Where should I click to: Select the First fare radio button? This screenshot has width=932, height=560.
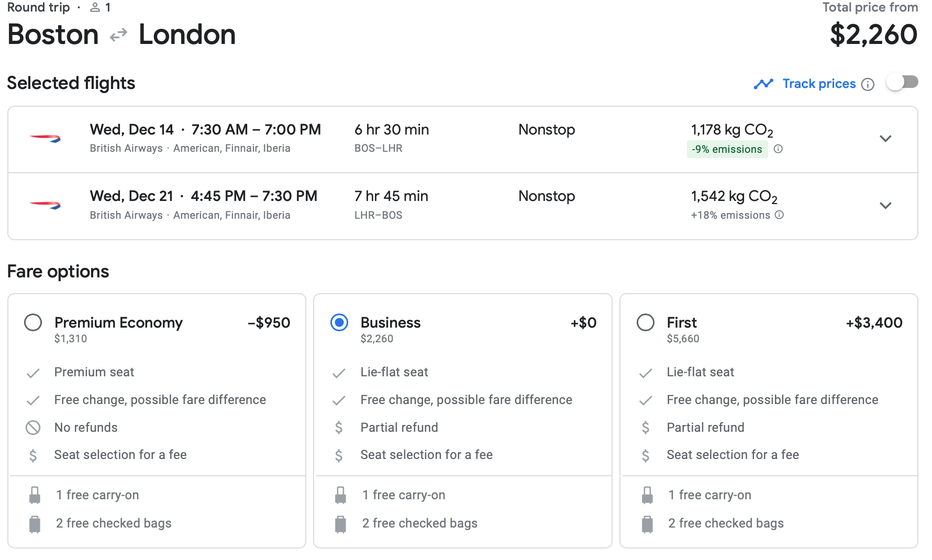(x=645, y=322)
